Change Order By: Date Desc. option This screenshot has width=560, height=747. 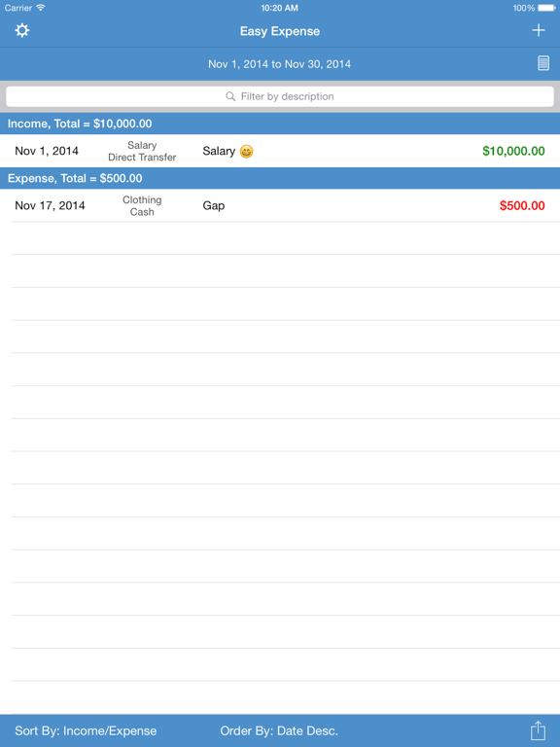tap(279, 730)
